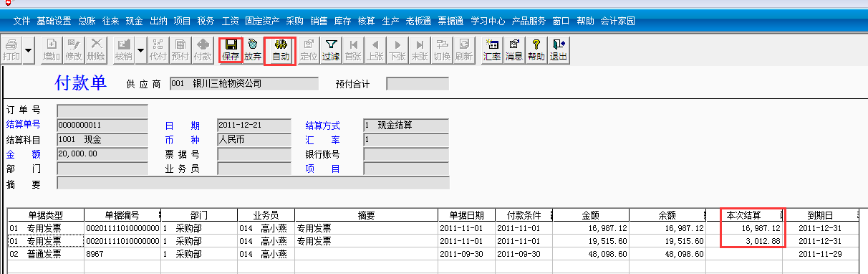Click the 打印 (Print) toolbar icon
This screenshot has height=274, width=868.
(x=11, y=50)
